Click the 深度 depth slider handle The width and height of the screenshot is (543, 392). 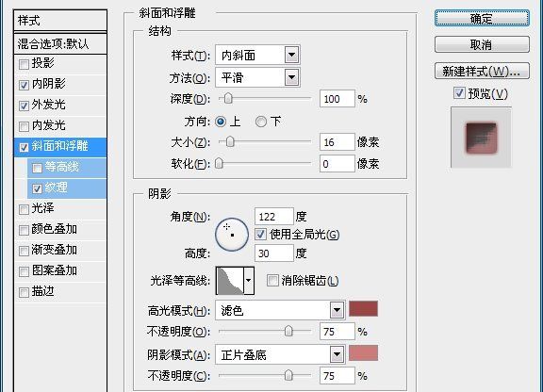228,98
